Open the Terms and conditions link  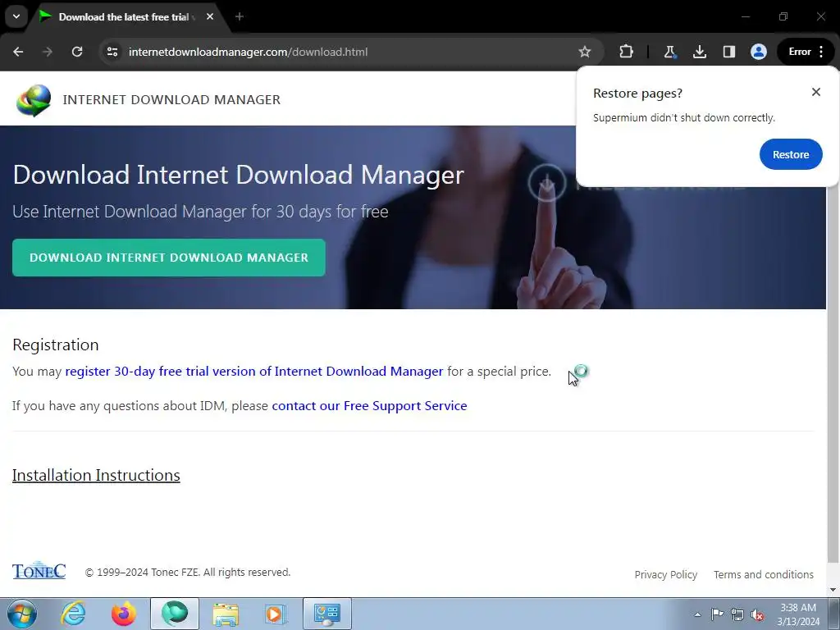(764, 575)
